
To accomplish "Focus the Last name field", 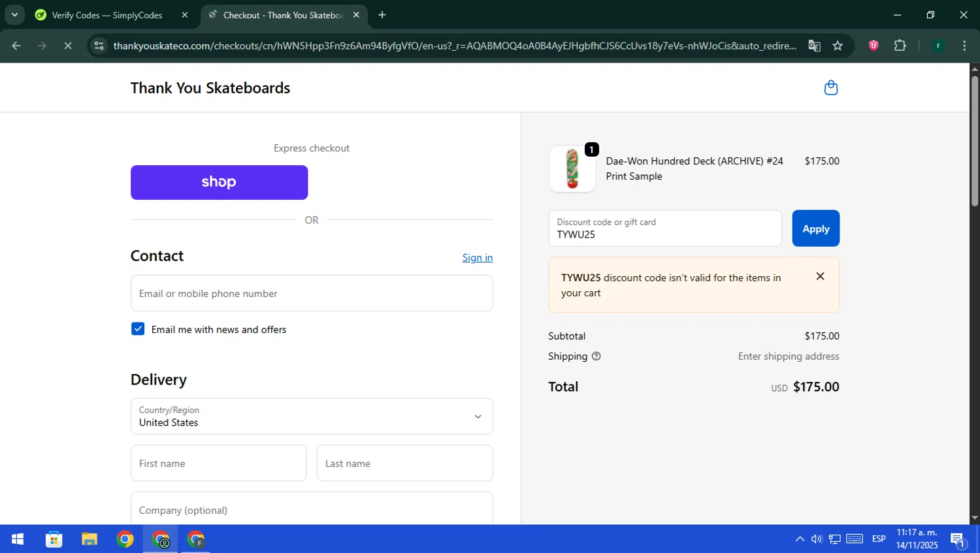I will coord(405,464).
